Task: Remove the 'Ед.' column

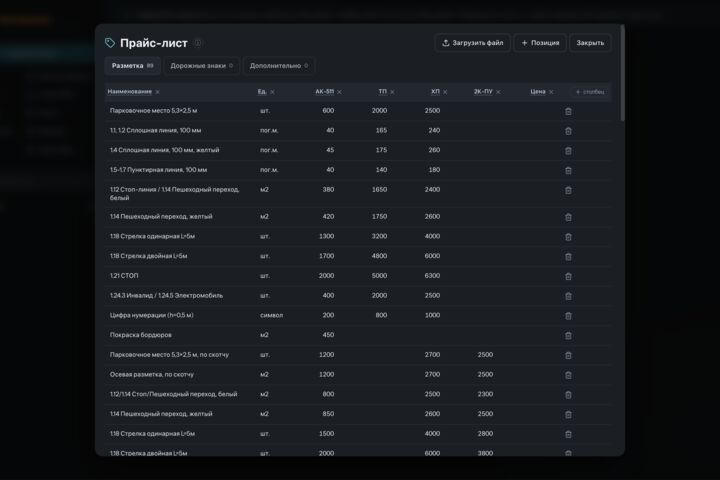Action: pyautogui.click(x=272, y=92)
